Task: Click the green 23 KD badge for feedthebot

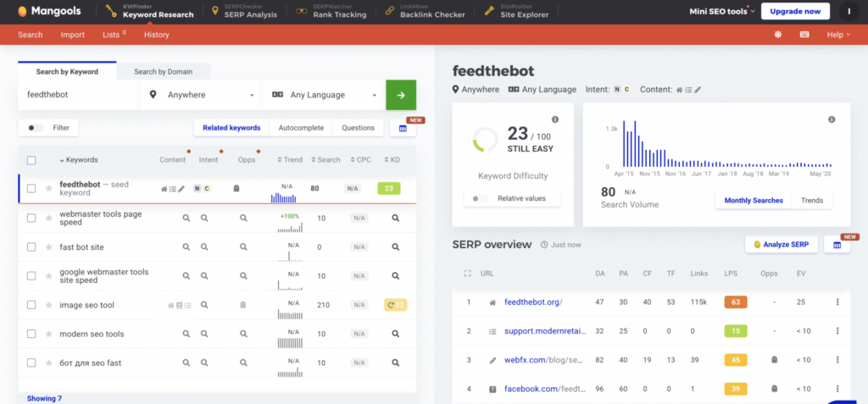Action: [x=388, y=188]
